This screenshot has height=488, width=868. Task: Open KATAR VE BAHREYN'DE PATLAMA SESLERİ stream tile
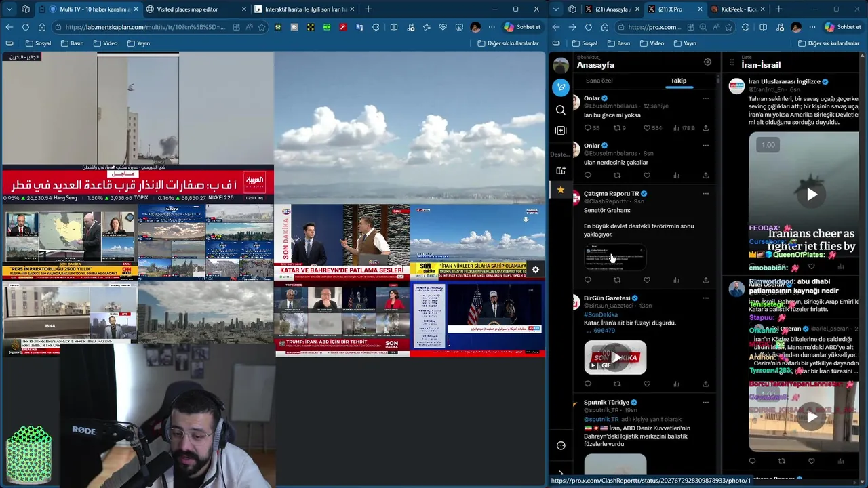(x=342, y=242)
